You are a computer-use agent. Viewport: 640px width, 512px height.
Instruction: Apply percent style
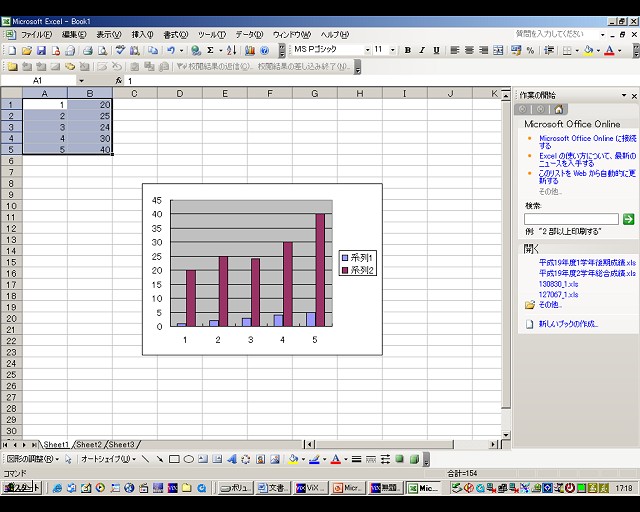(530, 50)
